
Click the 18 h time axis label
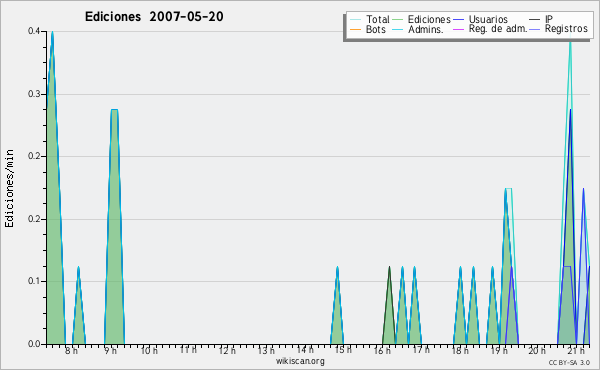point(460,350)
